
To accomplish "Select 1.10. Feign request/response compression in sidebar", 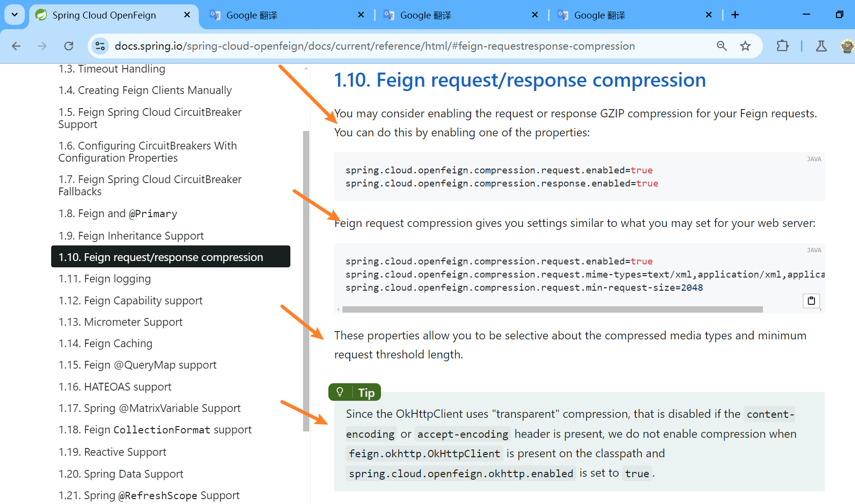I will tap(171, 257).
